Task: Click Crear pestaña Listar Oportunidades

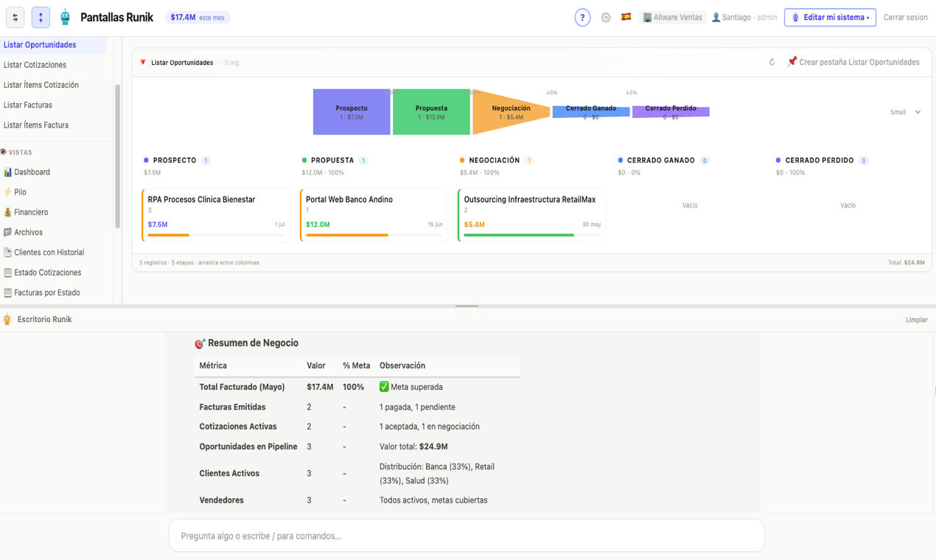Action: coord(859,63)
